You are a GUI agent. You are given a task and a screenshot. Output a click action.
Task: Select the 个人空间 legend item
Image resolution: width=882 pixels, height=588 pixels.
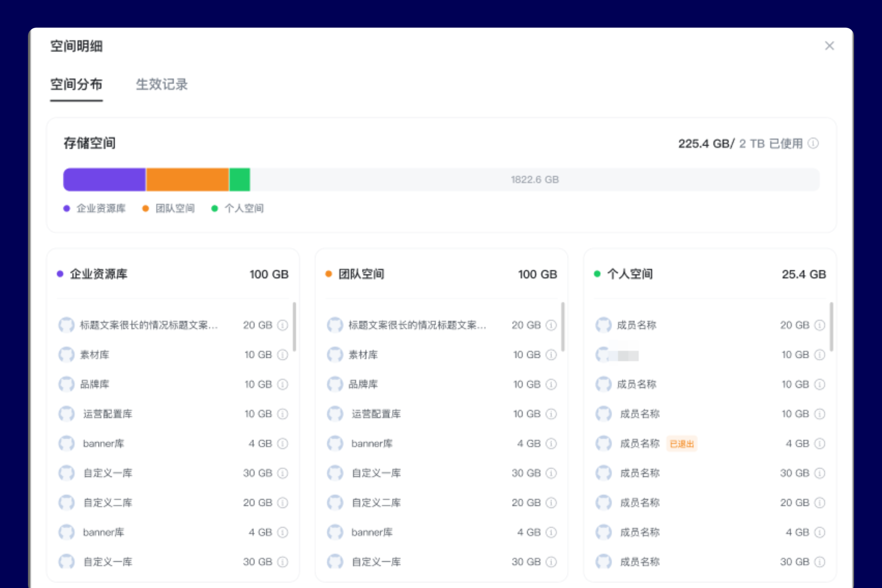pos(238,208)
